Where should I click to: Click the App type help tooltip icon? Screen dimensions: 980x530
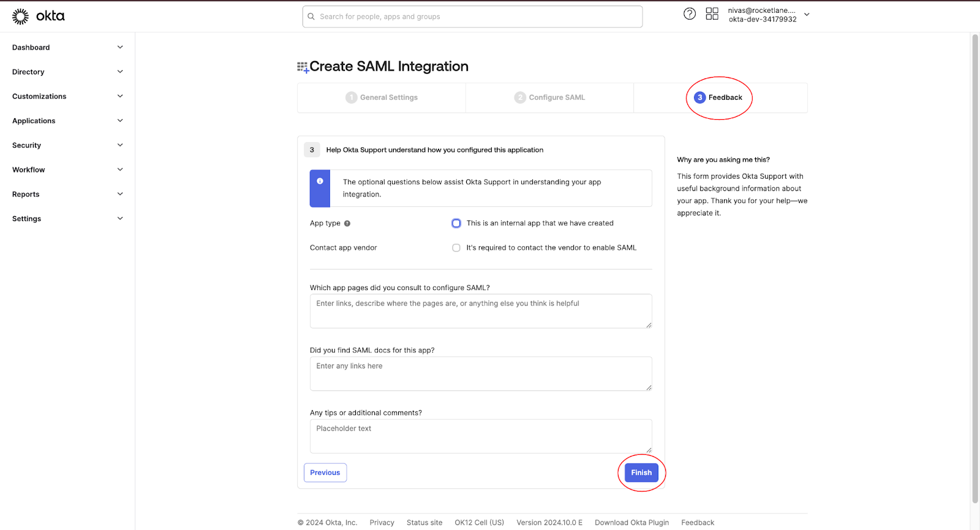click(x=347, y=223)
